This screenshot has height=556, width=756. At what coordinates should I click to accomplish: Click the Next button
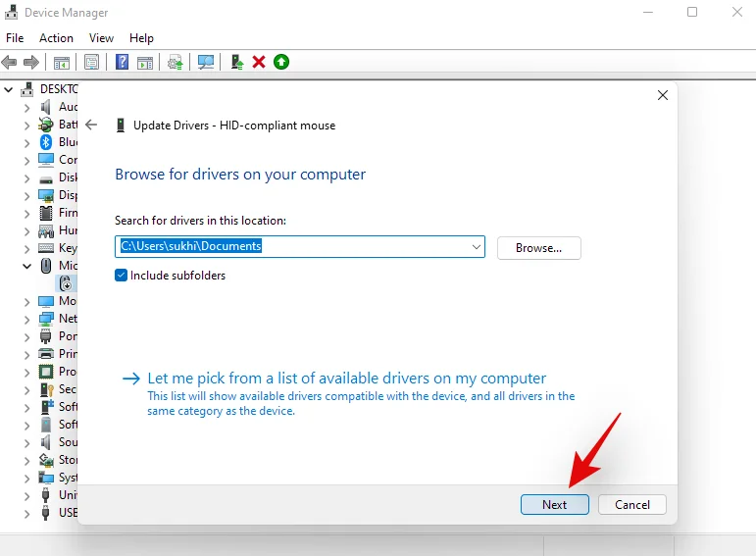click(554, 504)
